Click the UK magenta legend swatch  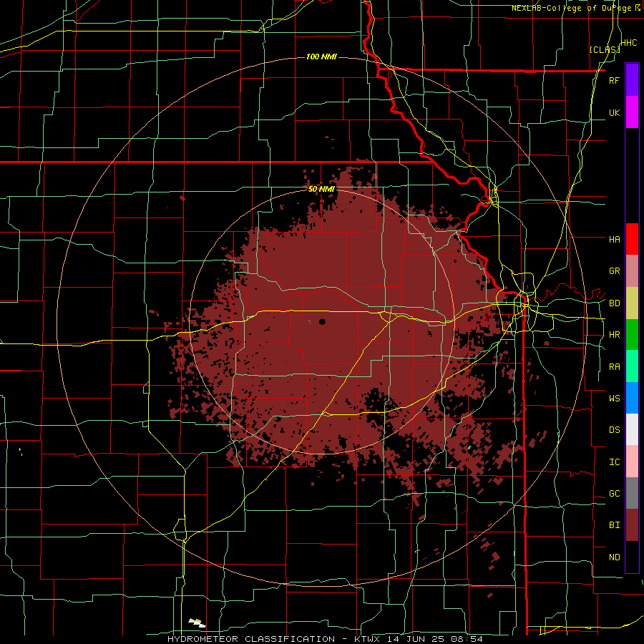coord(632,112)
